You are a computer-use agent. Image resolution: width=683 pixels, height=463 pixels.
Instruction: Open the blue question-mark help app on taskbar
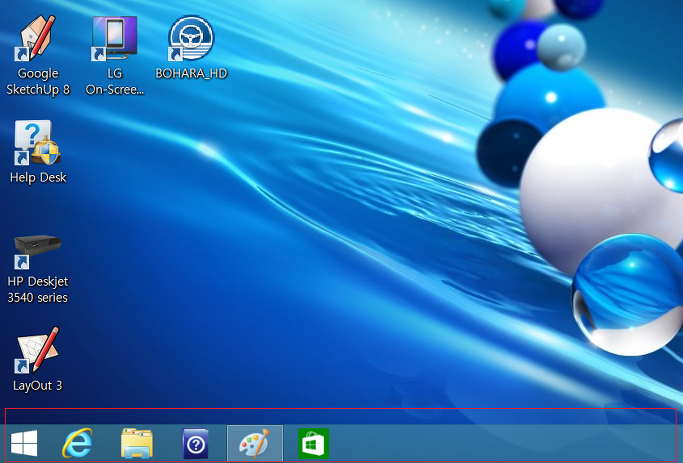(196, 443)
